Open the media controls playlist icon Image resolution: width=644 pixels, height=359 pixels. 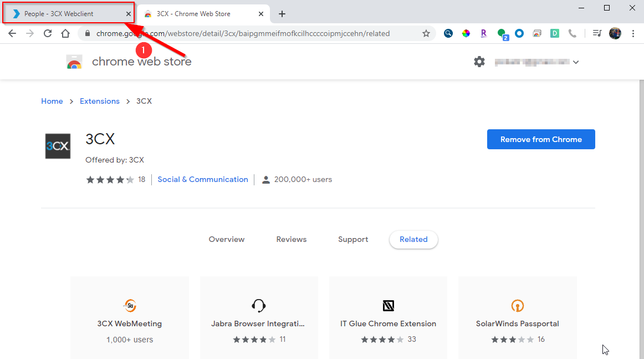pyautogui.click(x=597, y=33)
